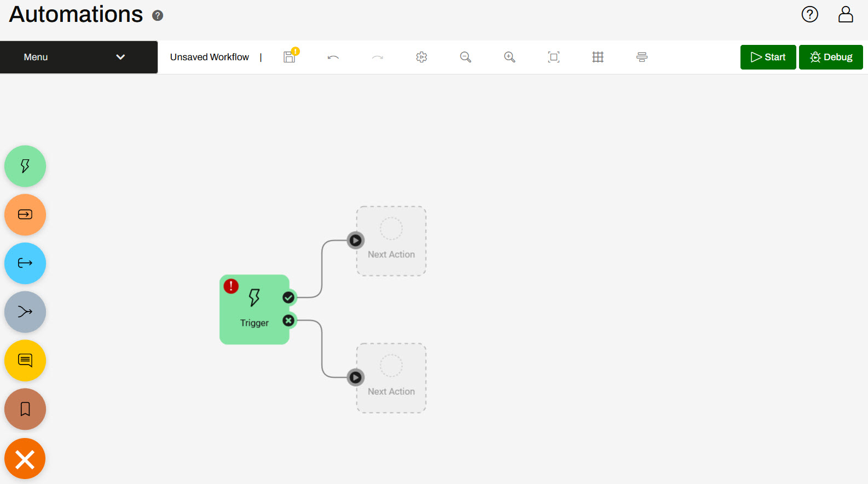Click the save workflow icon
The height and width of the screenshot is (484, 868).
[290, 57]
